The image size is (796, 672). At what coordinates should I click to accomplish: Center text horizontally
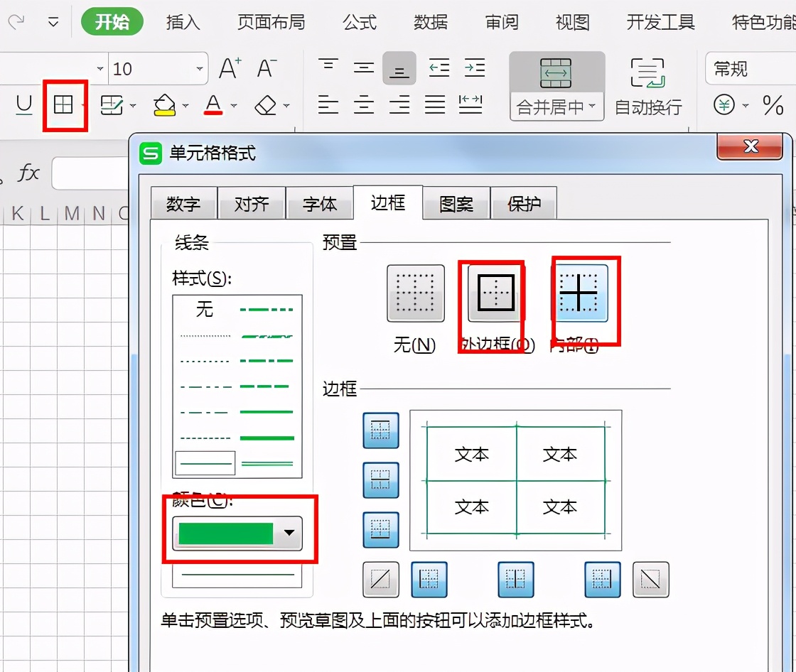pyautogui.click(x=363, y=104)
